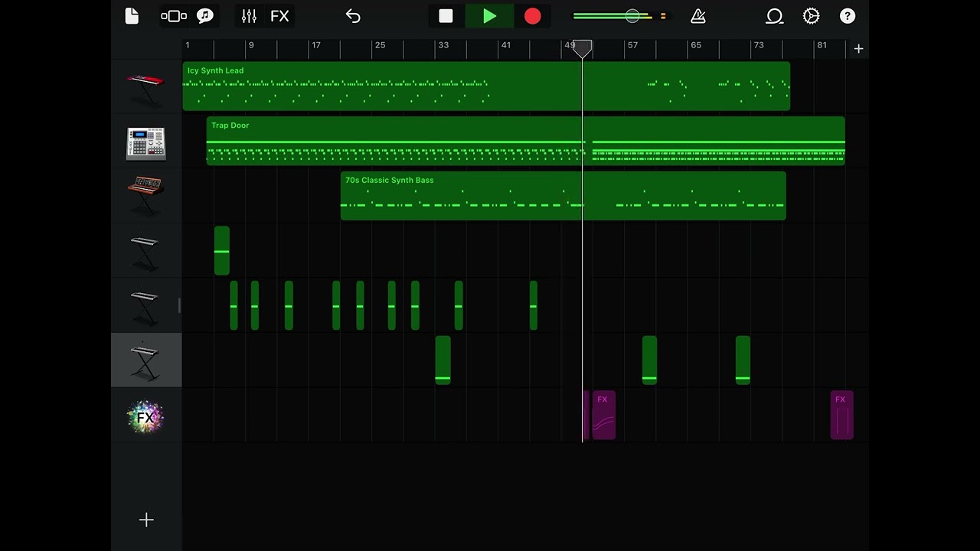The image size is (980, 551).
Task: Select FX region at bar 81
Action: 841,416
